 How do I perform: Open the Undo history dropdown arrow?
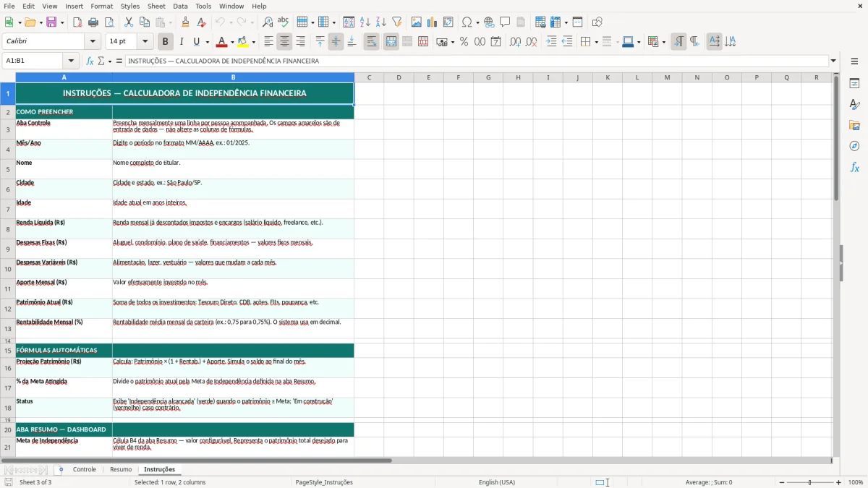(x=231, y=22)
